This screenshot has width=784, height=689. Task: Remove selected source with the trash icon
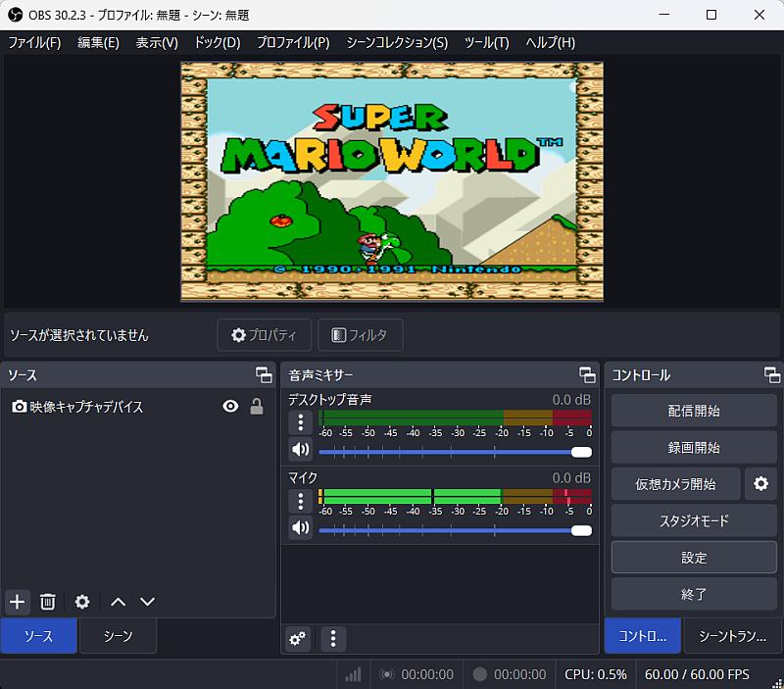tap(48, 602)
